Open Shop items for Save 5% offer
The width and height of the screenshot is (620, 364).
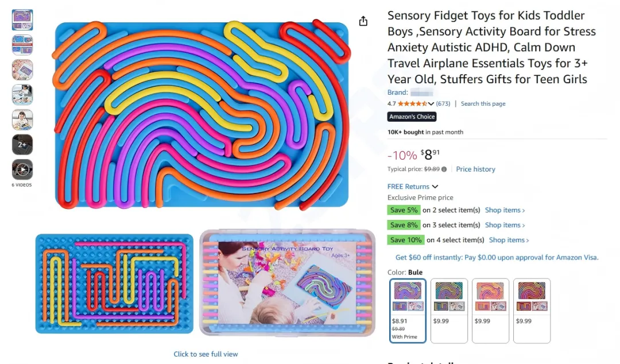[505, 210]
